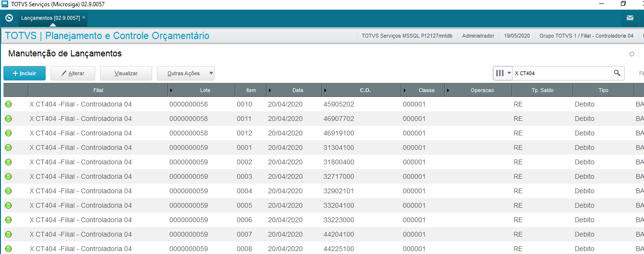Viewport: 644px width, 254px height.
Task: Focus the search field containing X CT404
Action: coord(563,73)
